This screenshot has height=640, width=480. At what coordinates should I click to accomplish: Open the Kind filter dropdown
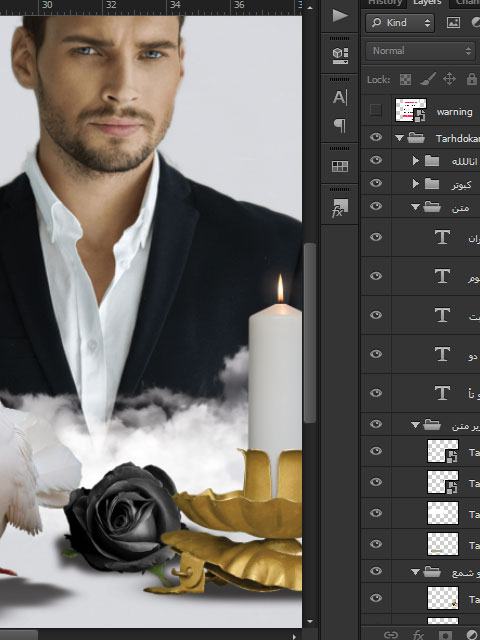400,22
